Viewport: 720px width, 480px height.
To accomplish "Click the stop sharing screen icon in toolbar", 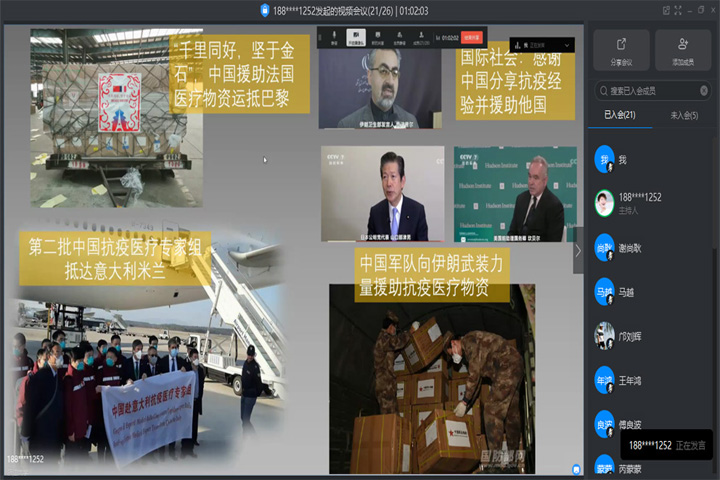I will [377, 38].
